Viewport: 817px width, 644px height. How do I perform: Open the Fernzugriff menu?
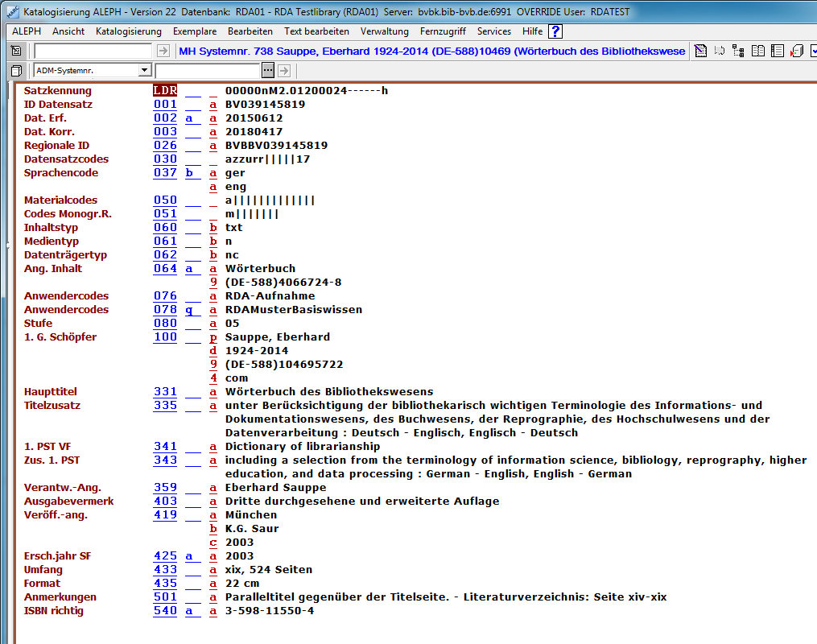click(443, 31)
